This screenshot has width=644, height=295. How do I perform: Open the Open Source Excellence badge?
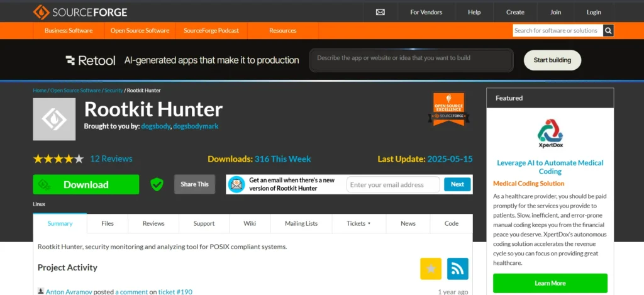[x=448, y=109]
